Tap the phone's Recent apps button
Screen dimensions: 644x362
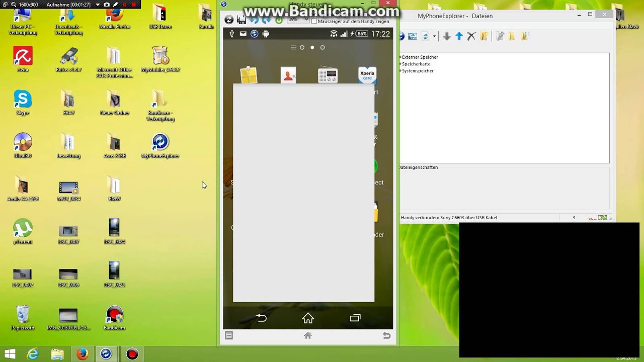[x=355, y=318]
